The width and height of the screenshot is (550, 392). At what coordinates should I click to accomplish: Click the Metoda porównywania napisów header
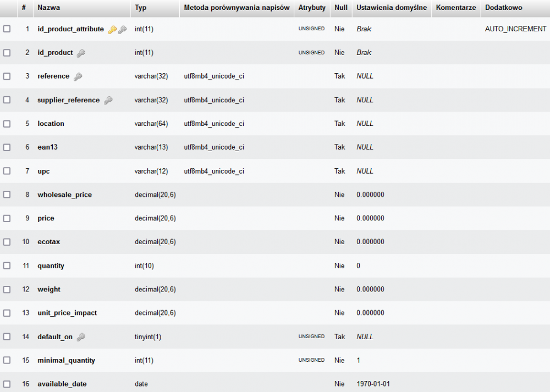click(x=237, y=8)
